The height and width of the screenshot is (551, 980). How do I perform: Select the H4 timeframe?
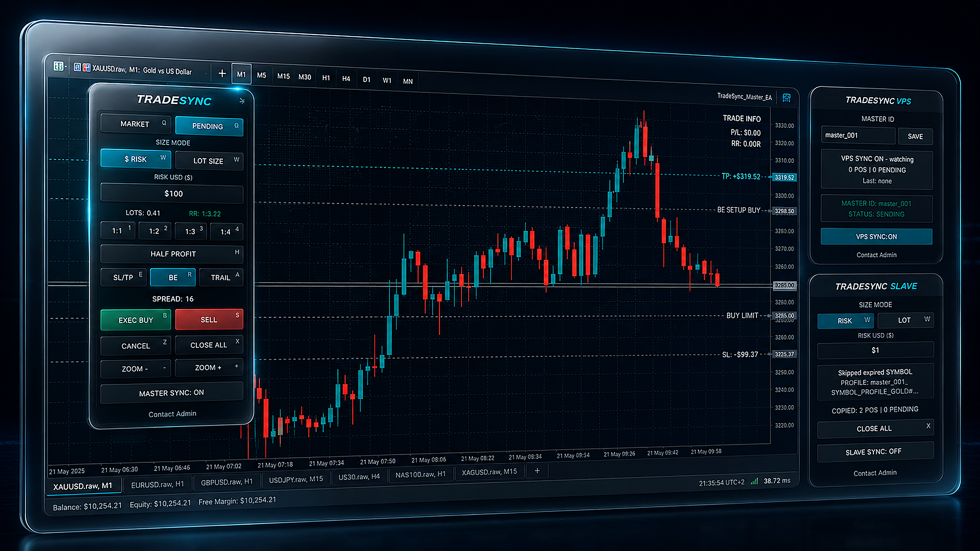pos(346,79)
